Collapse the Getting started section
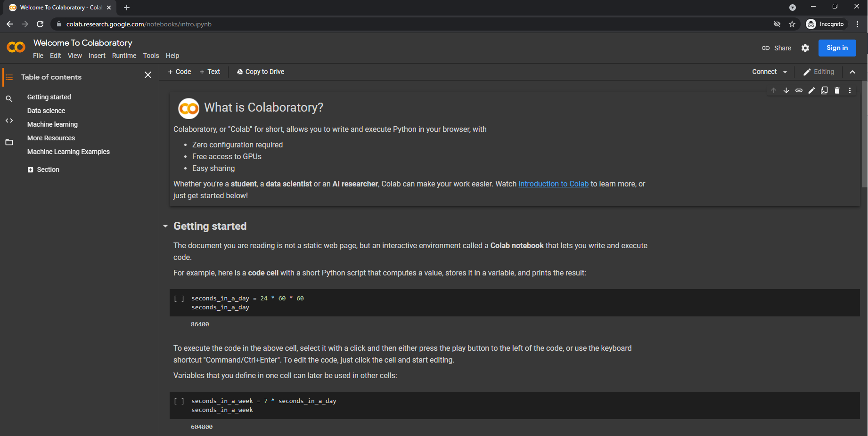The image size is (868, 436). coord(165,226)
